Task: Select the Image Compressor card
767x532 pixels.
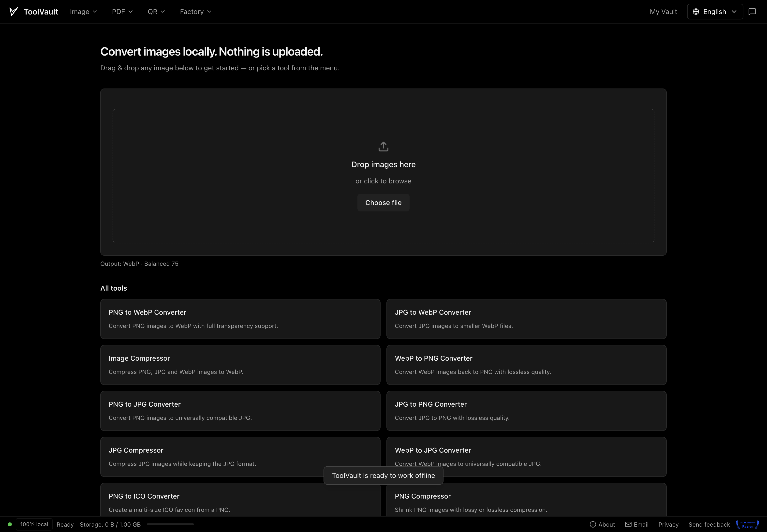Action: click(x=240, y=365)
